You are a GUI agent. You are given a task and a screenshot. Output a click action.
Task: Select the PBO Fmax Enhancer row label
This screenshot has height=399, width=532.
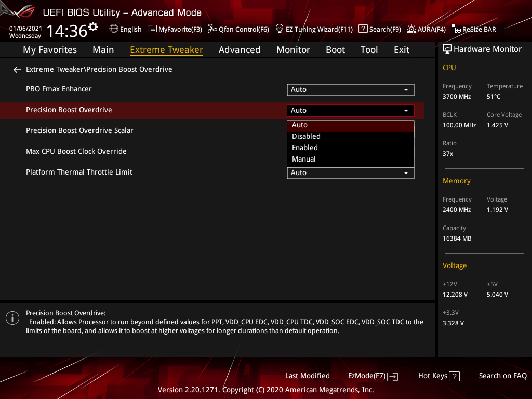tap(59, 89)
